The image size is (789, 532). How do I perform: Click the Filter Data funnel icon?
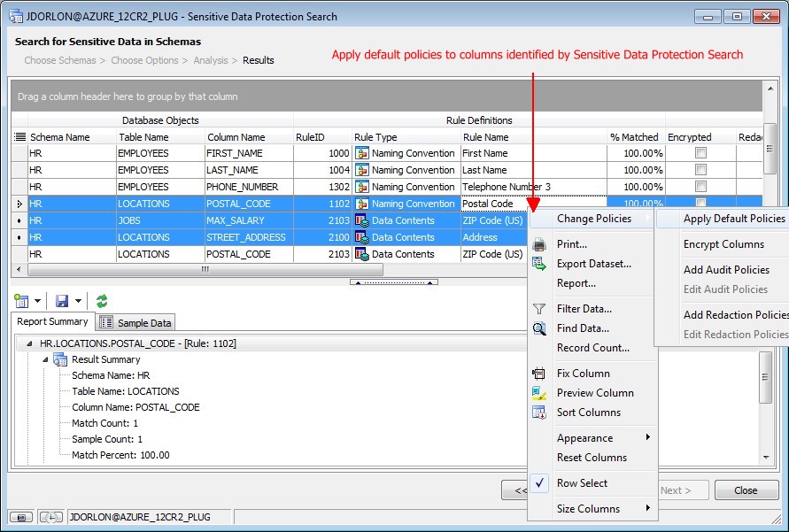[539, 309]
